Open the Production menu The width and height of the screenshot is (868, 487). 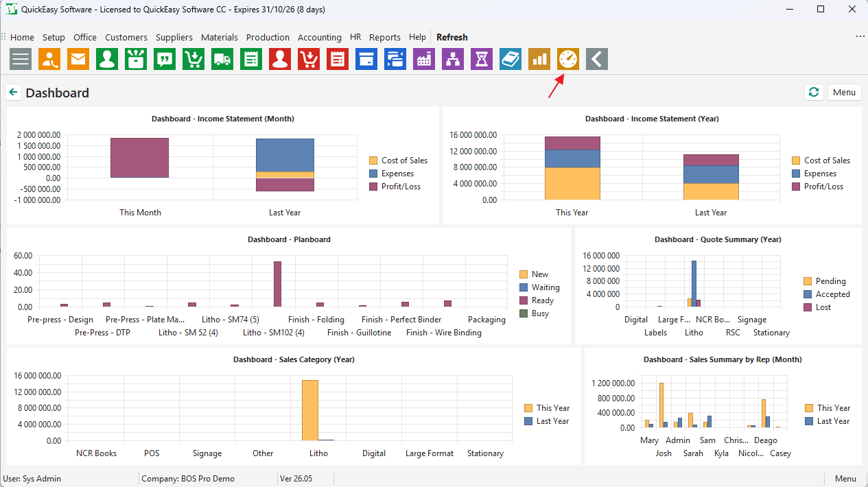(268, 37)
